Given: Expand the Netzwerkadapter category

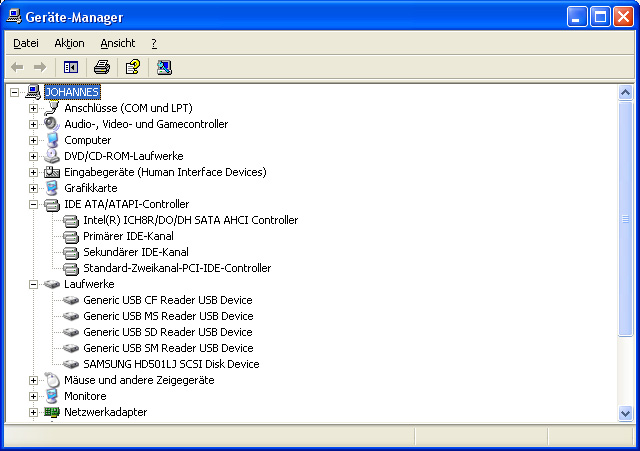Looking at the screenshot, I should click(x=33, y=412).
